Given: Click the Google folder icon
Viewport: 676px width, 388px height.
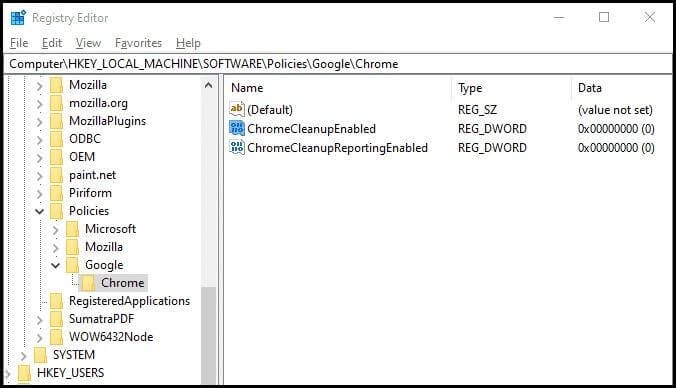Looking at the screenshot, I should click(x=72, y=265).
